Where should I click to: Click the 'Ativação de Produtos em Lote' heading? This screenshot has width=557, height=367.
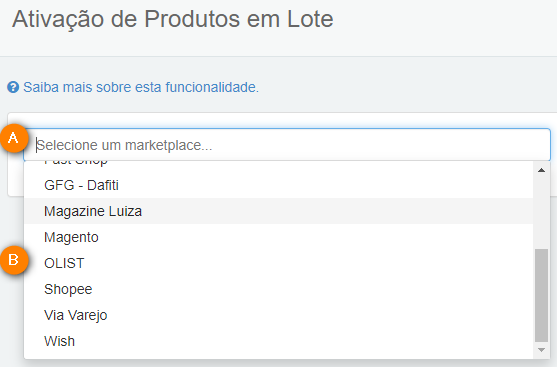tap(173, 19)
